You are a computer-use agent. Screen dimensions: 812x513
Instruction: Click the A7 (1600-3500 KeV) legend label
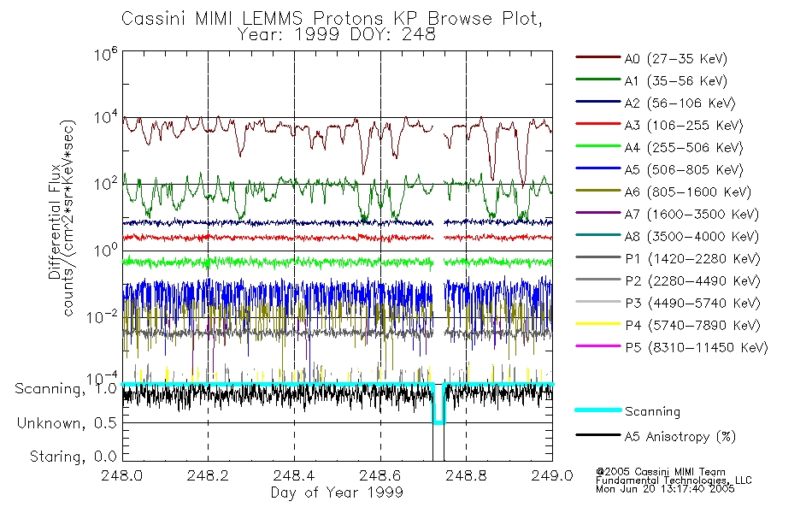pos(691,215)
